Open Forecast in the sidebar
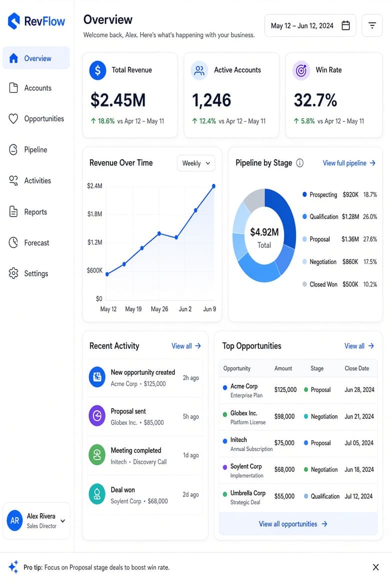The image size is (392, 584). tap(36, 242)
